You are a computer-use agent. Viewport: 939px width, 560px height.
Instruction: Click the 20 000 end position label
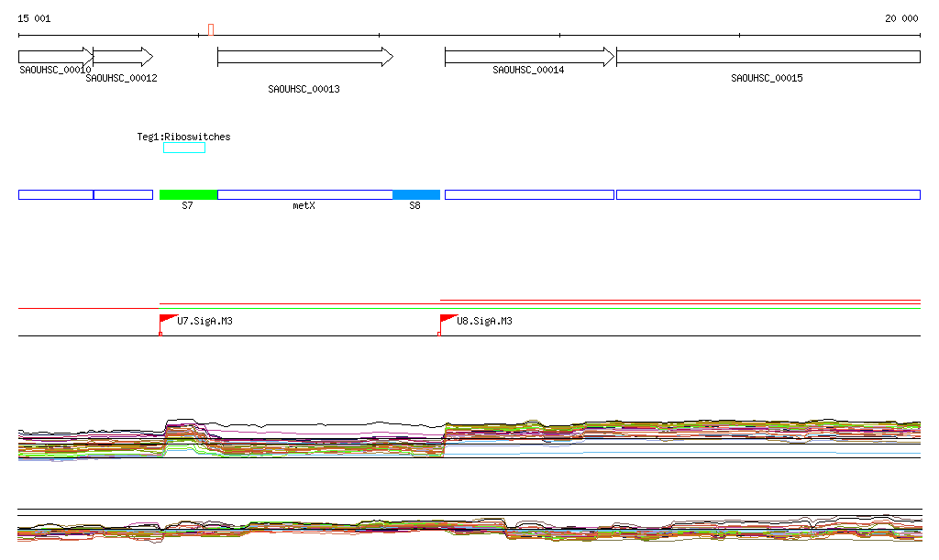pyautogui.click(x=901, y=18)
